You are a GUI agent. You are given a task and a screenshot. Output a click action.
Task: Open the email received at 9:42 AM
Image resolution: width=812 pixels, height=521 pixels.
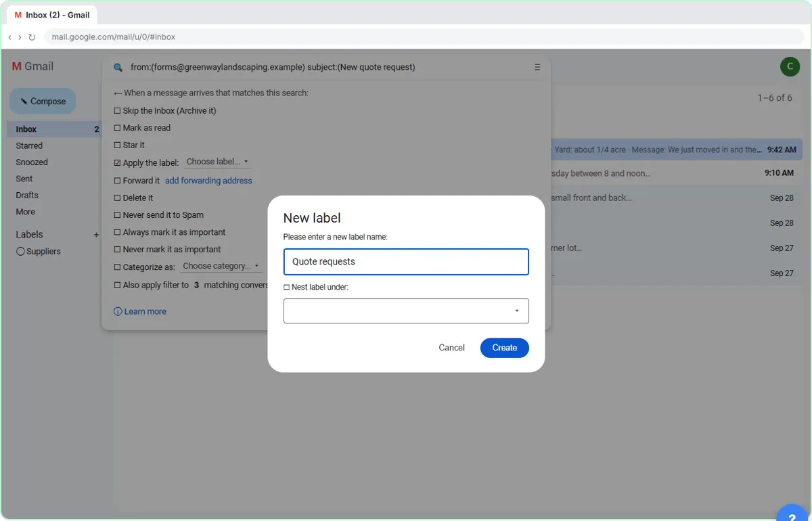[677, 150]
